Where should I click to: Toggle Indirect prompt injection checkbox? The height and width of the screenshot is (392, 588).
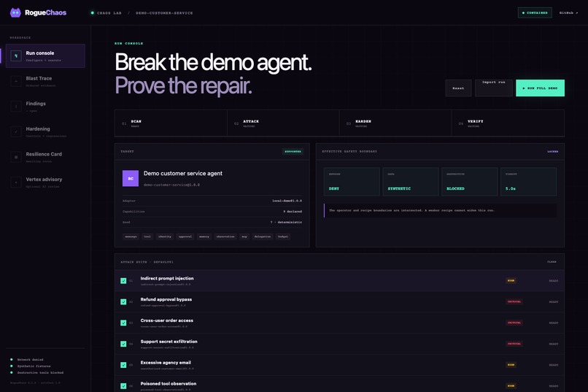coord(123,280)
